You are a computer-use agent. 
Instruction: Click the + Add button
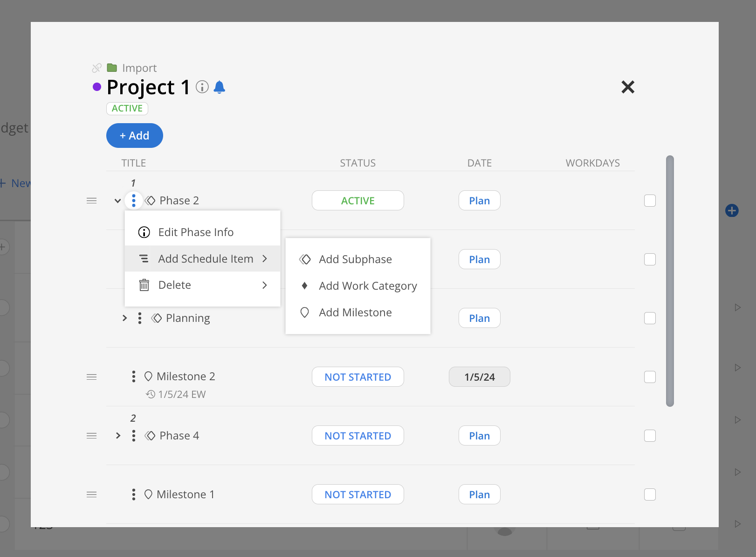pyautogui.click(x=134, y=135)
